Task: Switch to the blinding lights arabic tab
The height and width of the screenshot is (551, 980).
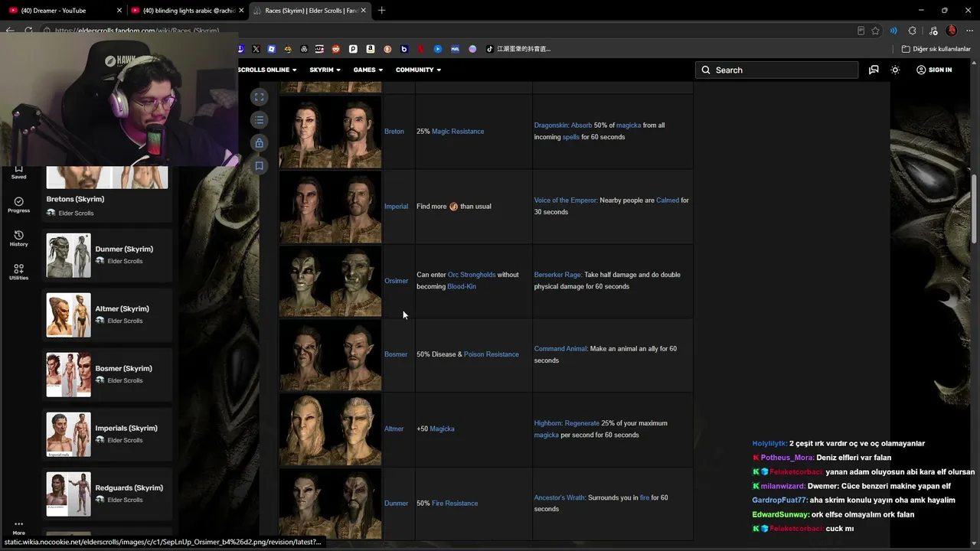Action: (187, 11)
